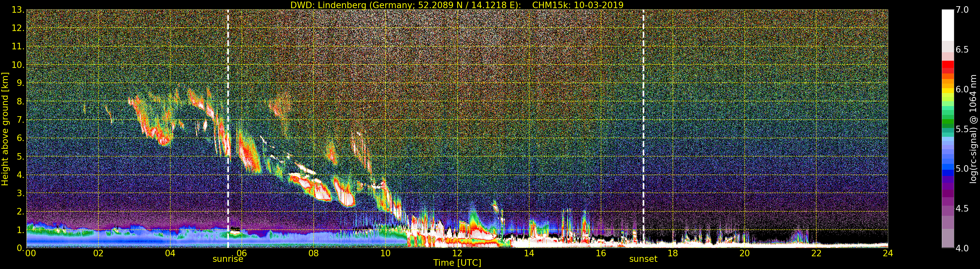This screenshot has height=269, width=980.
Task: Click the '02' time axis tick label
Action: point(98,253)
